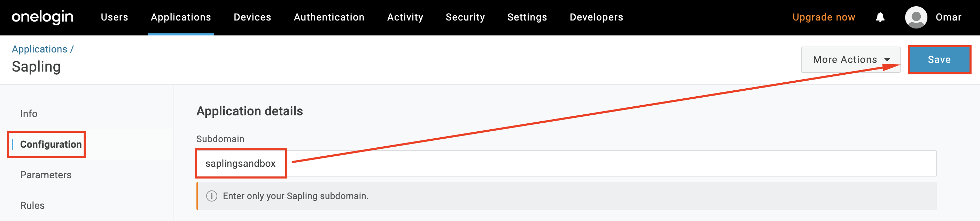Screen dimensions: 980x221
Task: Open the notifications bell
Action: click(880, 17)
